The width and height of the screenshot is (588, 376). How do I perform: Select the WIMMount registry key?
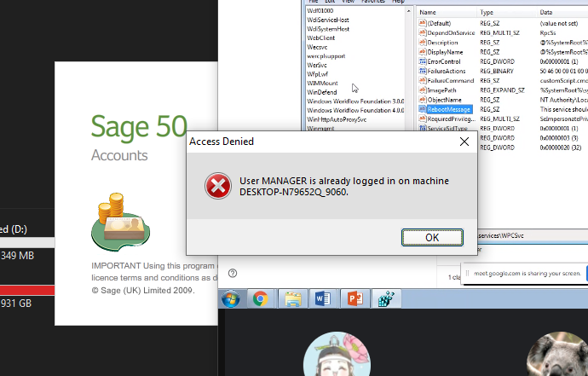tap(322, 83)
